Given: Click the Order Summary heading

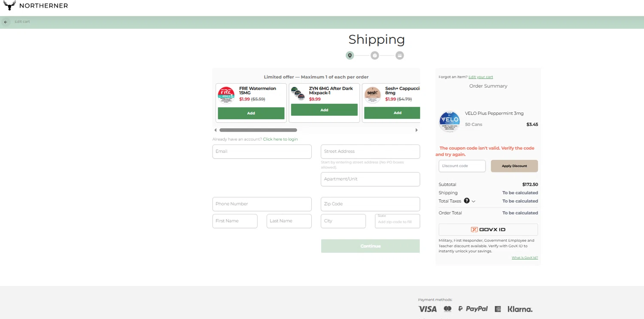Looking at the screenshot, I should click(x=488, y=86).
